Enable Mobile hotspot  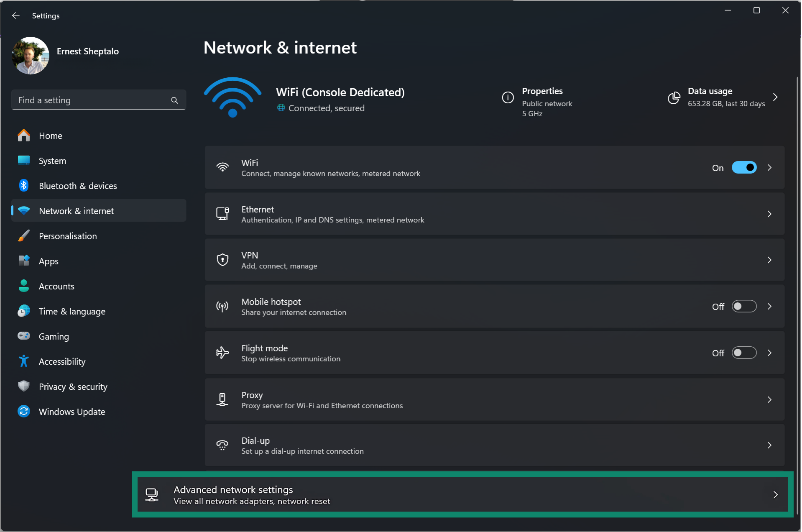point(744,306)
